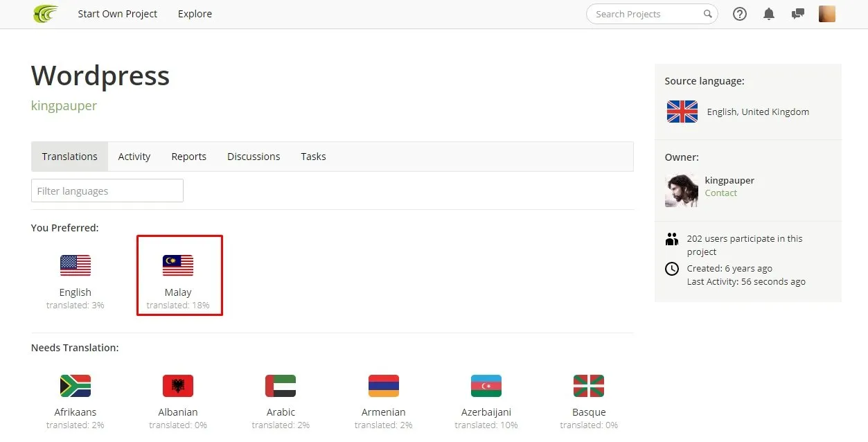Screen dimensions: 868x442
Task: Open kingpauper link under Wordpress title
Action: click(64, 106)
